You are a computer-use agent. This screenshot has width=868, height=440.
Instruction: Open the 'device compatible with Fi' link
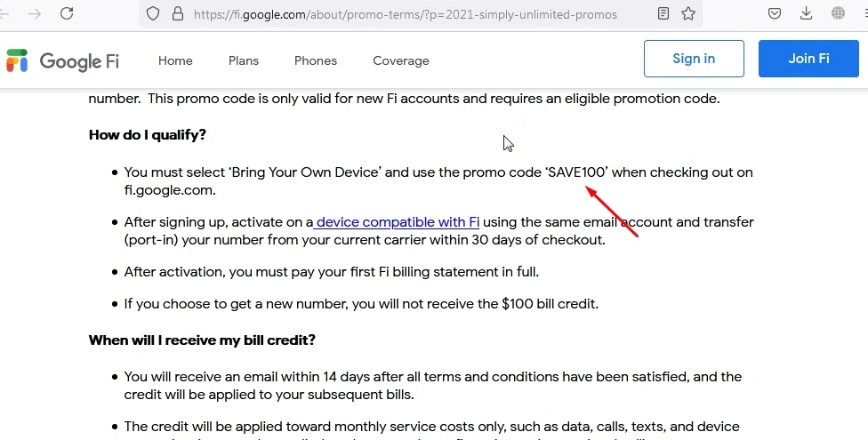coord(398,222)
